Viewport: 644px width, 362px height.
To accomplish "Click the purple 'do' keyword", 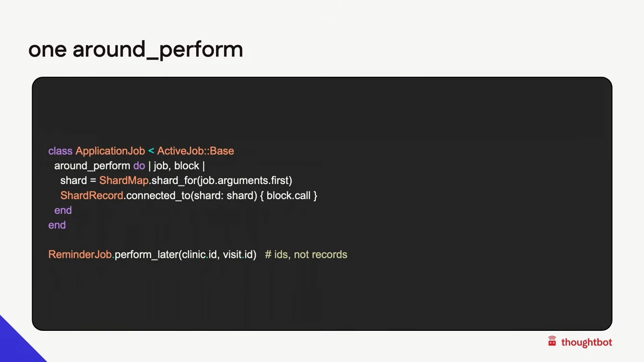I will [x=139, y=166].
